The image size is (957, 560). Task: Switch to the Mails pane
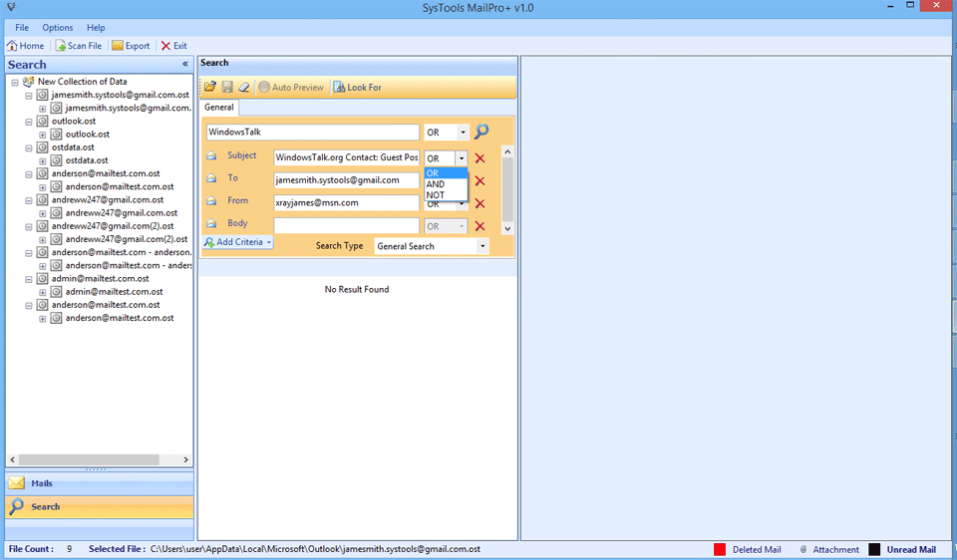point(100,483)
